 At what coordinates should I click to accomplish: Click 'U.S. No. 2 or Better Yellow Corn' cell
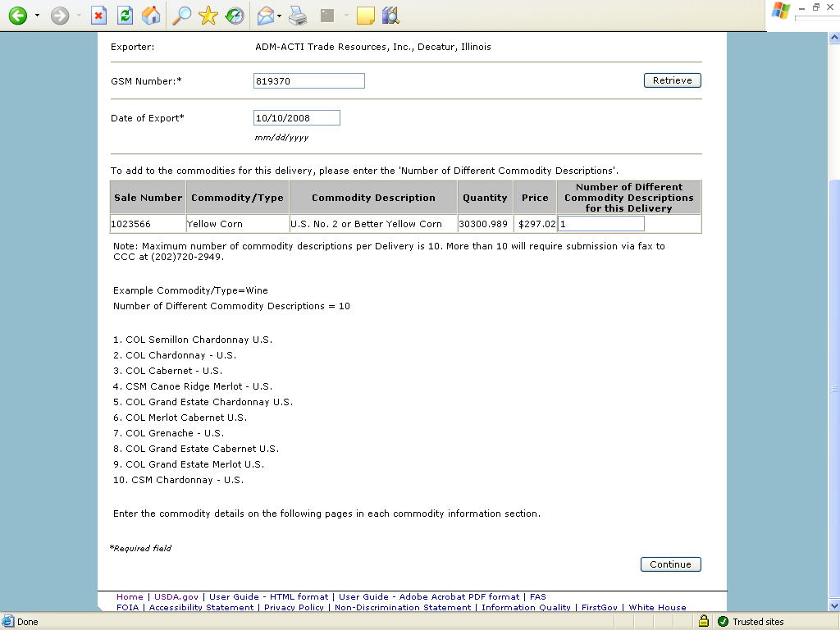coord(373,224)
